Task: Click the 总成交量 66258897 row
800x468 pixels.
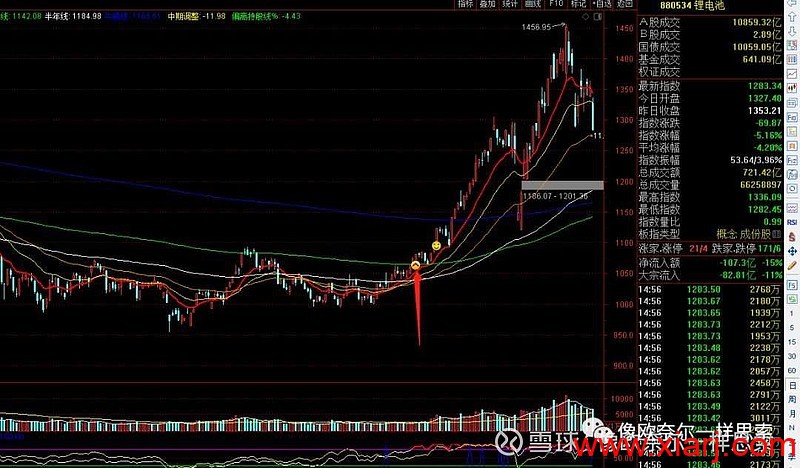Action: tap(710, 185)
